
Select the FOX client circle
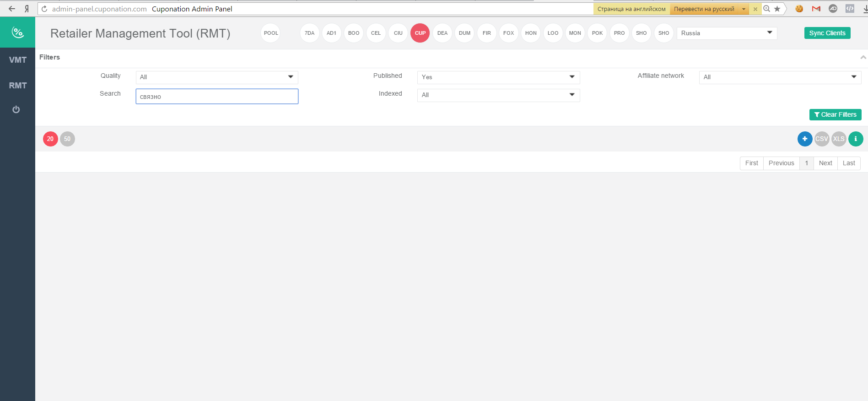pos(509,33)
